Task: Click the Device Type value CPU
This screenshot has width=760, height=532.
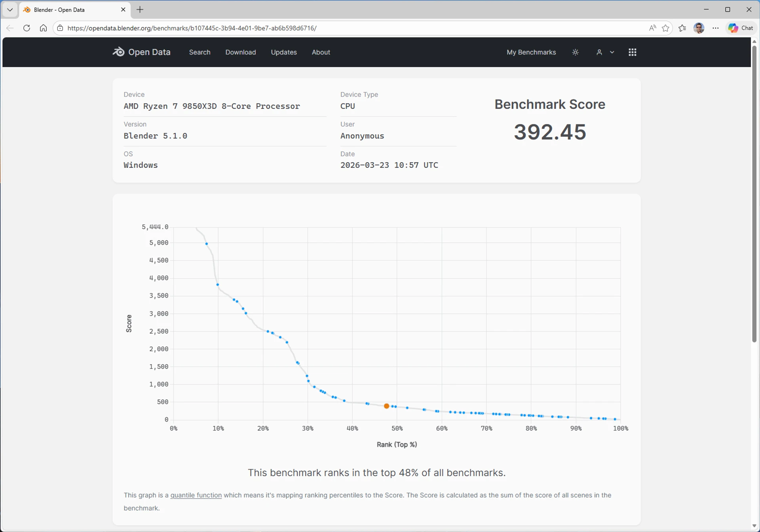Action: pyautogui.click(x=348, y=106)
